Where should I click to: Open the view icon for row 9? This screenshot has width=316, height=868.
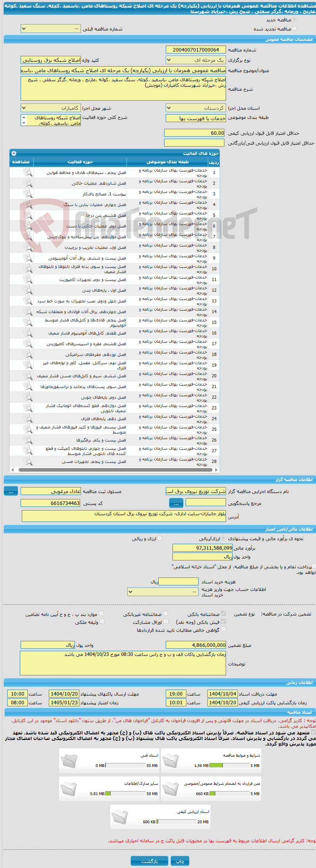point(28,258)
